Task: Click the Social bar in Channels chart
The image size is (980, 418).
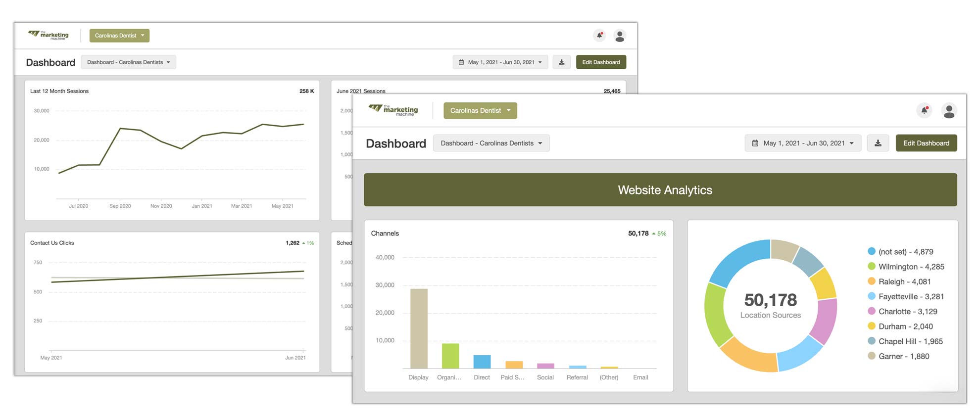Action: [x=545, y=366]
